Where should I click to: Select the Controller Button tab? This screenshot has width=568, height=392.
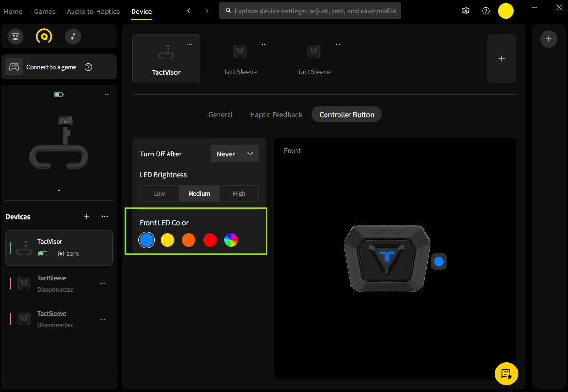(x=346, y=114)
